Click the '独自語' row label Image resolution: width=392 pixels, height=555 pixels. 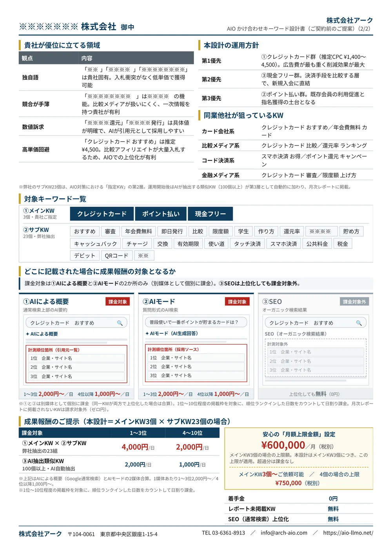[x=30, y=77]
